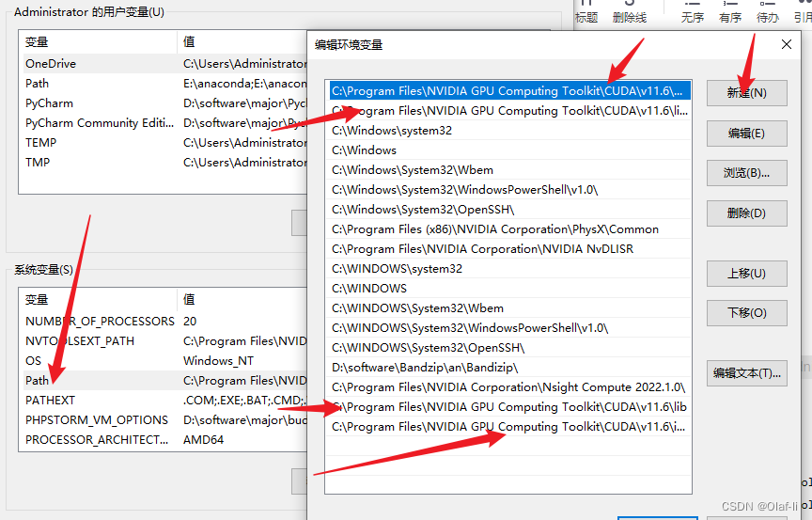Close the 编辑环境变量 dialog
The image size is (812, 520).
coord(786,44)
